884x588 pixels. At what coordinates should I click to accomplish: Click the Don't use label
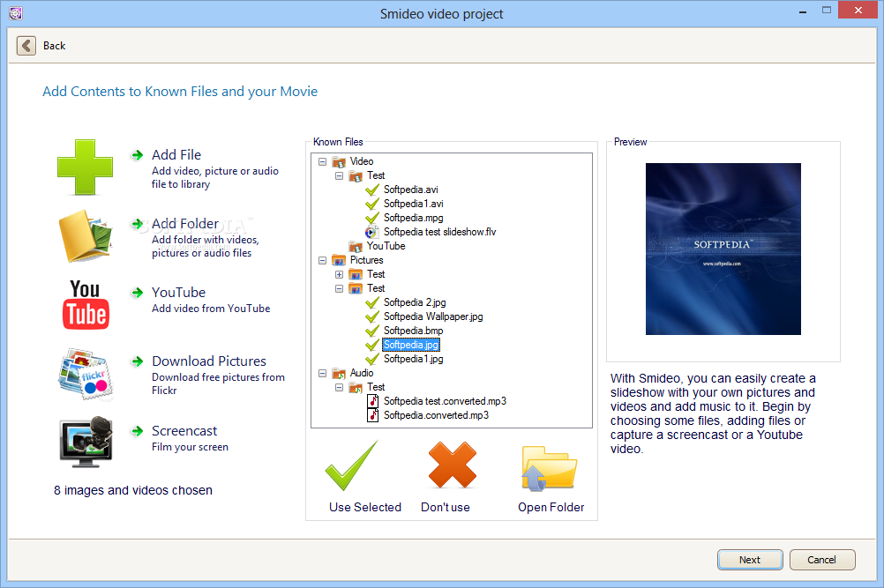pos(446,507)
